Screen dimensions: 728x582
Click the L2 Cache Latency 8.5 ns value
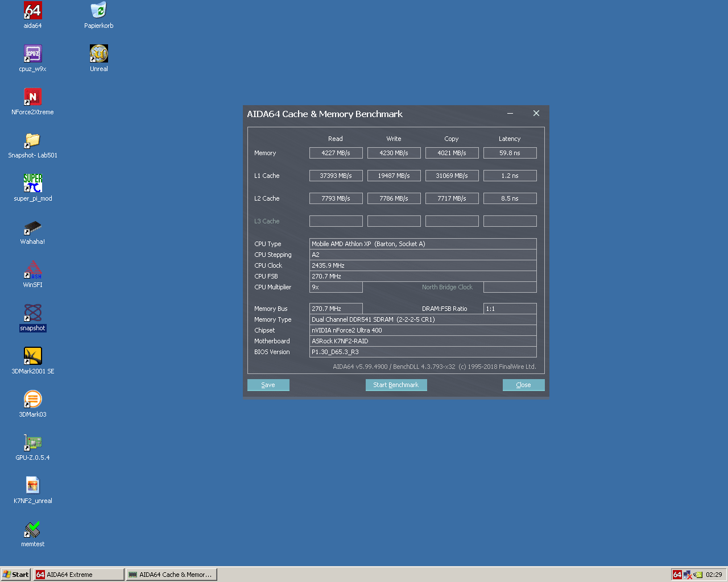click(x=510, y=198)
